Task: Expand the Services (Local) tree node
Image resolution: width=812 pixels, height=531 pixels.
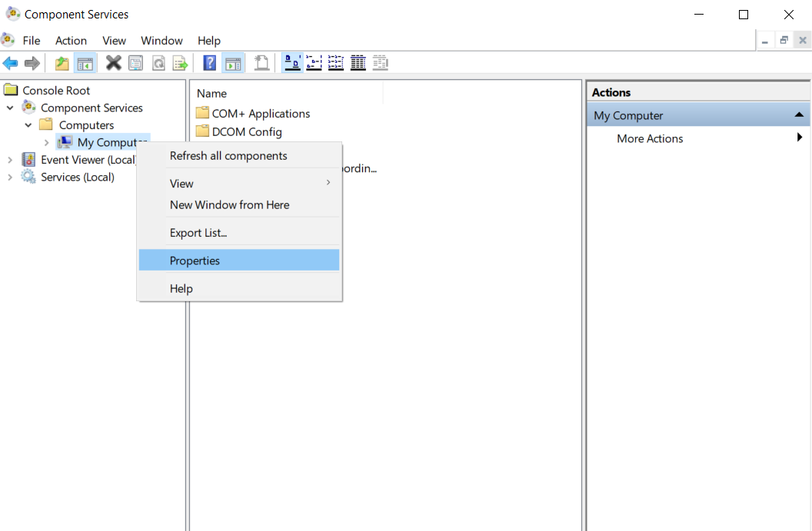Action: 10,178
